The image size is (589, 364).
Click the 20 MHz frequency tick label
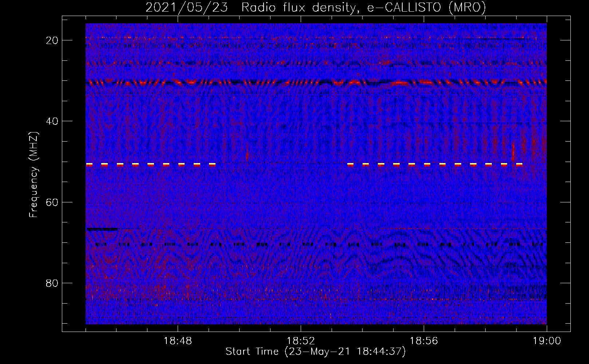[52, 40]
